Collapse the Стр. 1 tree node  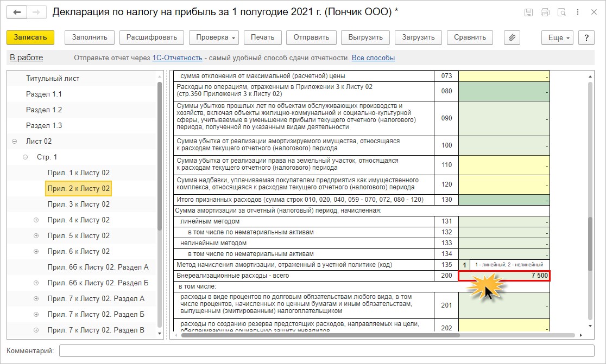click(x=25, y=157)
